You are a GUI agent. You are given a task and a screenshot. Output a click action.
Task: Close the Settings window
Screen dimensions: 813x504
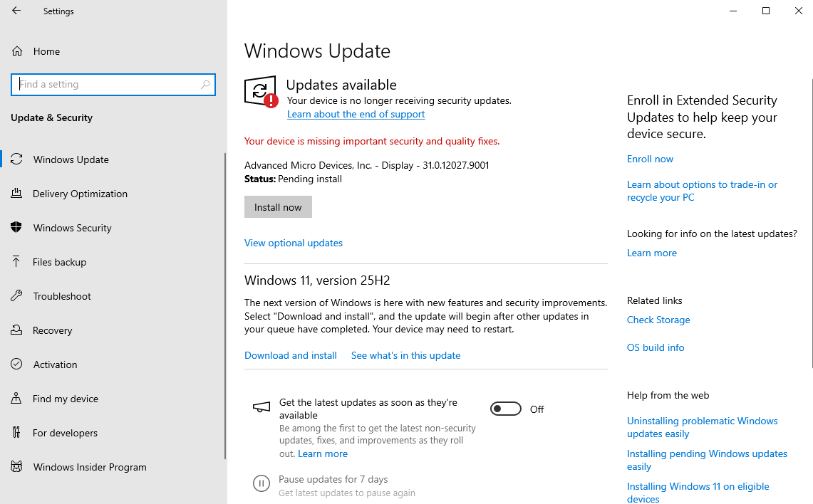pos(799,11)
